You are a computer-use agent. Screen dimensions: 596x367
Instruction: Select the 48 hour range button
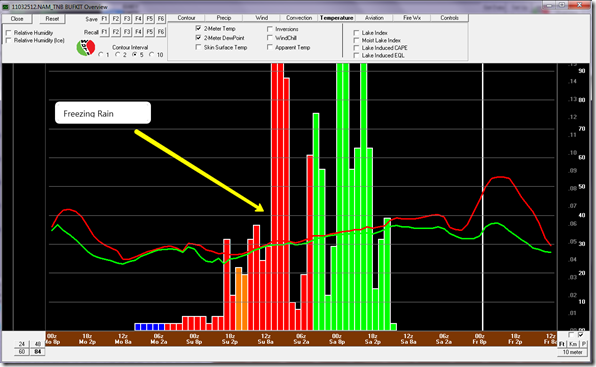point(37,344)
